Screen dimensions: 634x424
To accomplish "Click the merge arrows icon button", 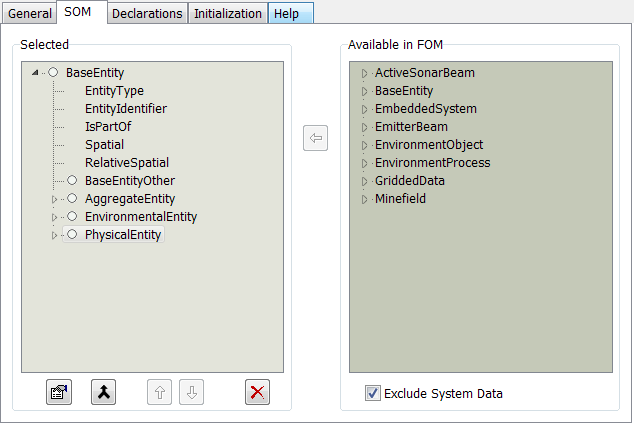I will point(104,392).
